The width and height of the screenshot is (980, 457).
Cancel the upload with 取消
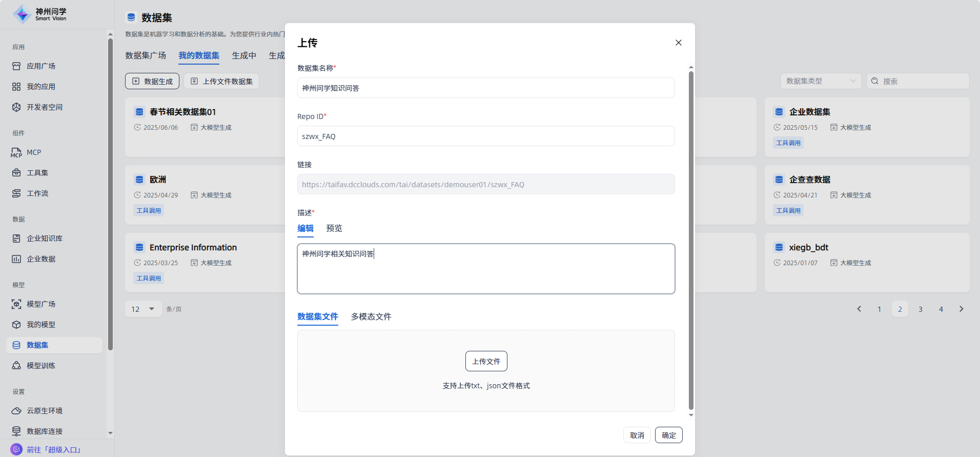tap(637, 435)
